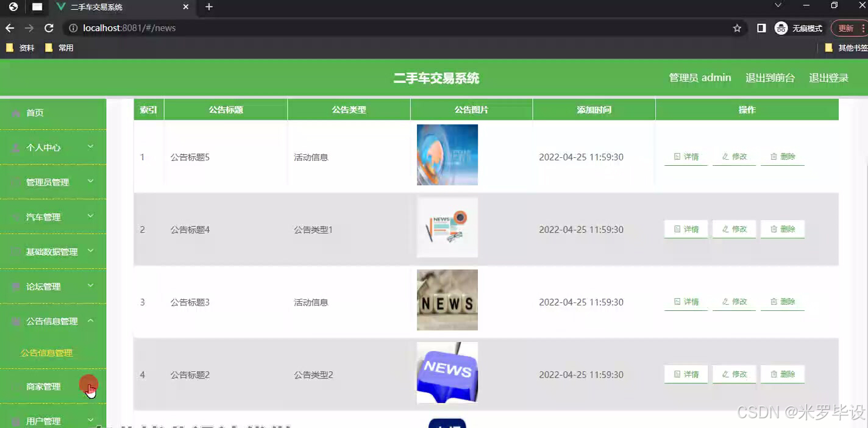Click the 用户管理 sidebar label
868x428 pixels.
[x=43, y=421]
